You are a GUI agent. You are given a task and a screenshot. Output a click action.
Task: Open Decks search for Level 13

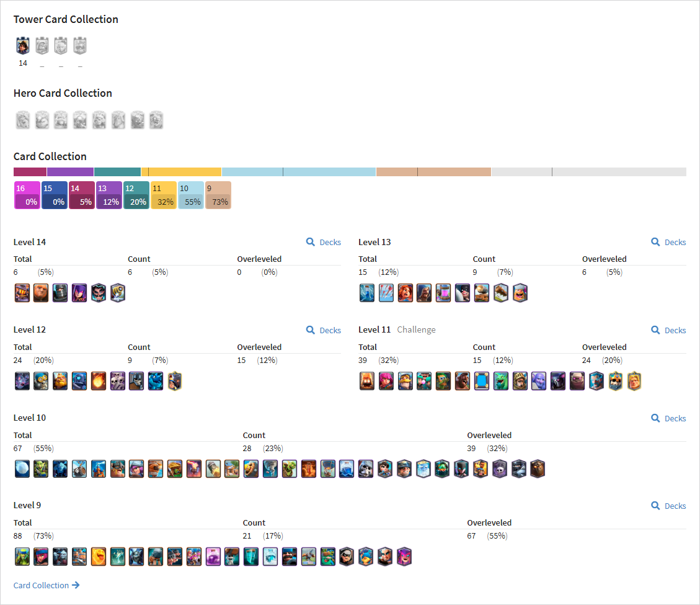click(x=669, y=242)
